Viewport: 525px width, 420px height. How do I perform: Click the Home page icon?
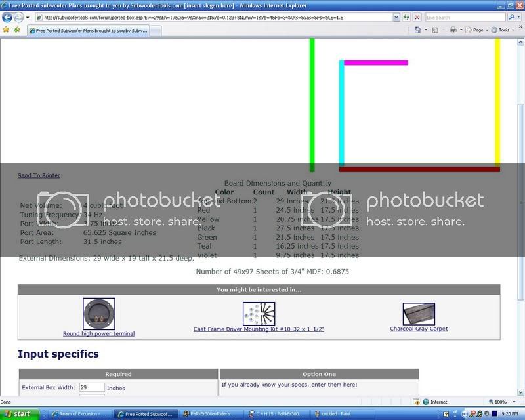click(x=417, y=30)
